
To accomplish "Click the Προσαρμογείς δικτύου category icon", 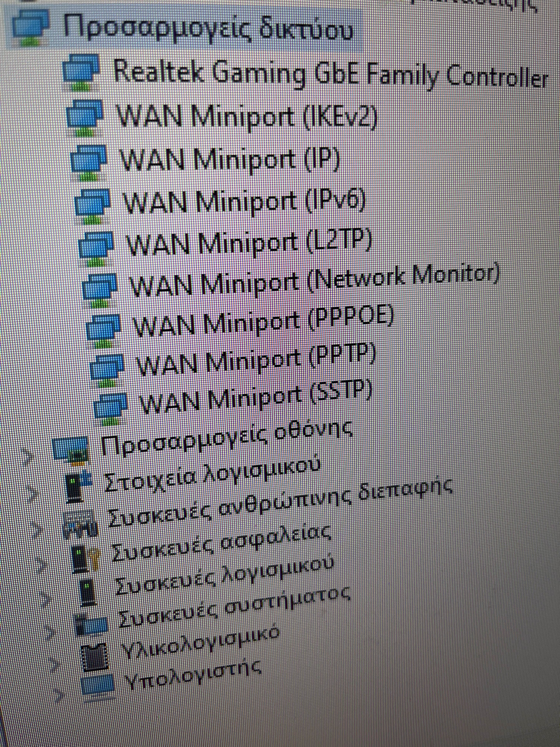I will point(30,30).
